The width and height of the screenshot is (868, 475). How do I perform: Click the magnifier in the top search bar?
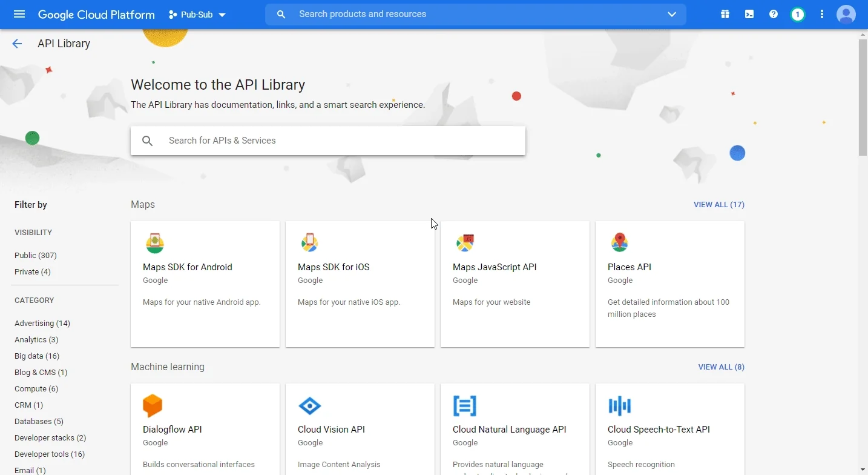281,14
